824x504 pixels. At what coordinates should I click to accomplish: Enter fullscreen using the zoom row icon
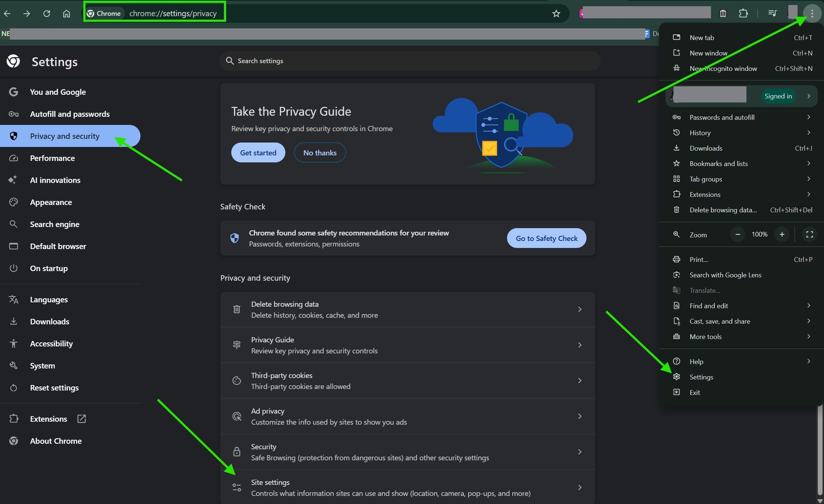[x=809, y=234]
